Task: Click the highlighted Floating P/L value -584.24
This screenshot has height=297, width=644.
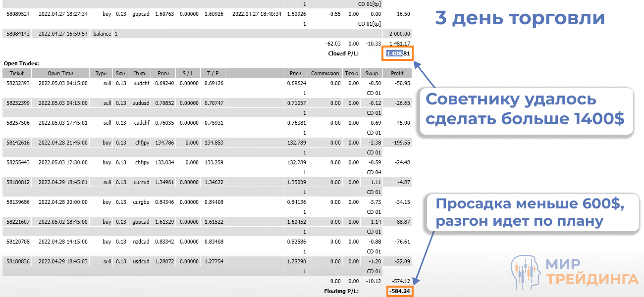Action: (x=399, y=292)
